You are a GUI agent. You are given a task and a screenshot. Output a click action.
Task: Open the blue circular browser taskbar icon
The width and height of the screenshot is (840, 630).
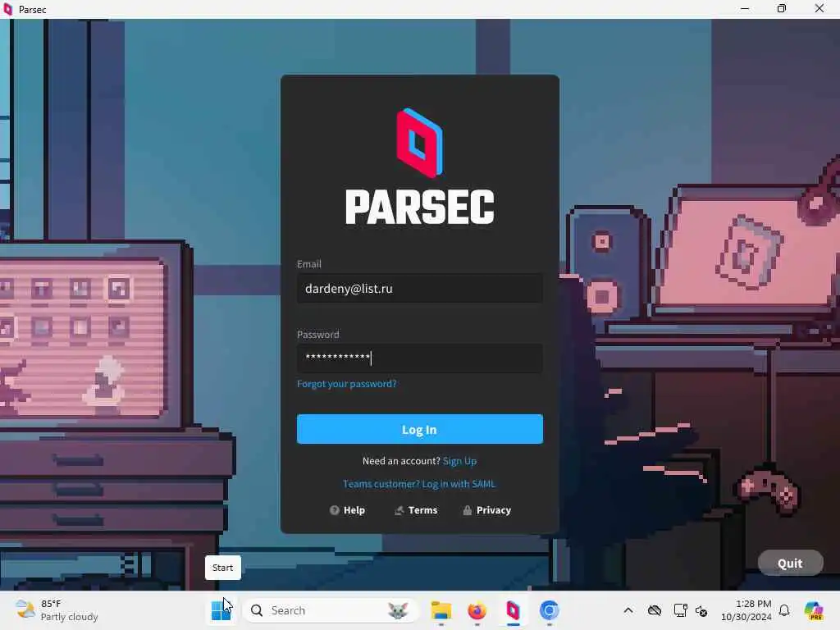click(x=549, y=610)
